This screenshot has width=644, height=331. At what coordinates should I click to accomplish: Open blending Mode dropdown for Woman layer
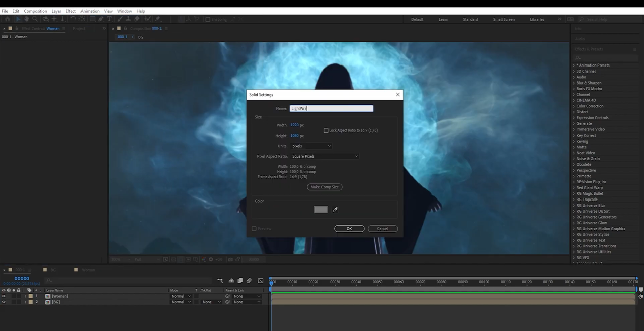click(x=181, y=296)
